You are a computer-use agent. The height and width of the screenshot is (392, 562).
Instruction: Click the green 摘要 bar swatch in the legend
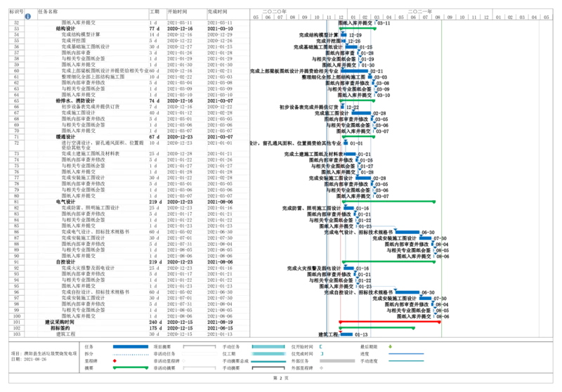(x=131, y=367)
